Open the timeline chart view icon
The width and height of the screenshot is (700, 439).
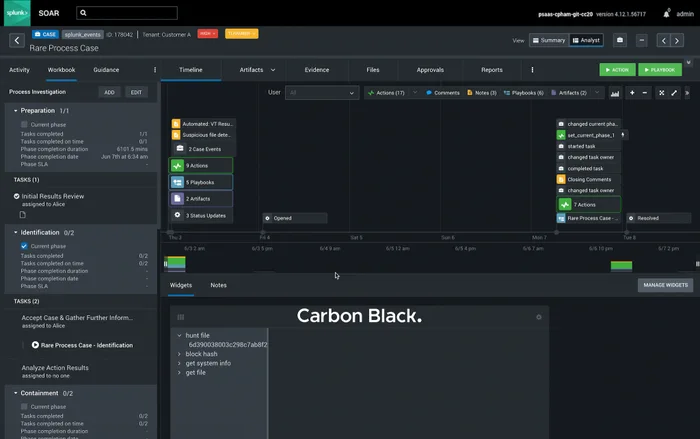coord(615,93)
